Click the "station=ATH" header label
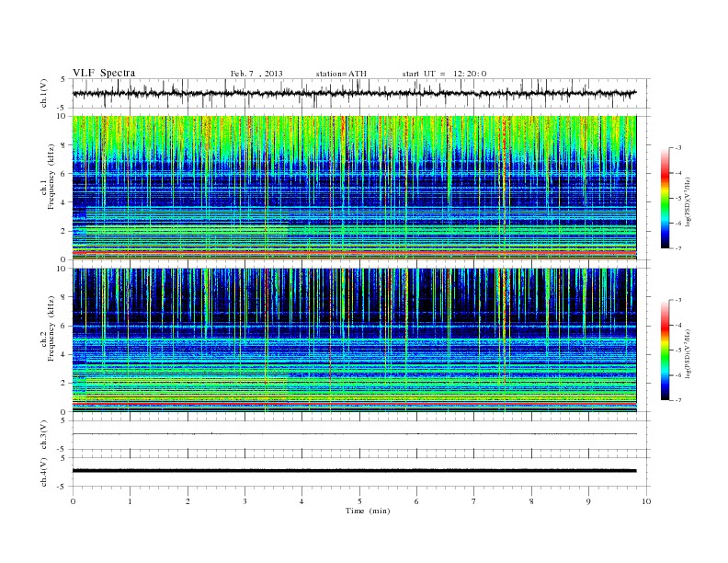The image size is (728, 563). pos(341,74)
